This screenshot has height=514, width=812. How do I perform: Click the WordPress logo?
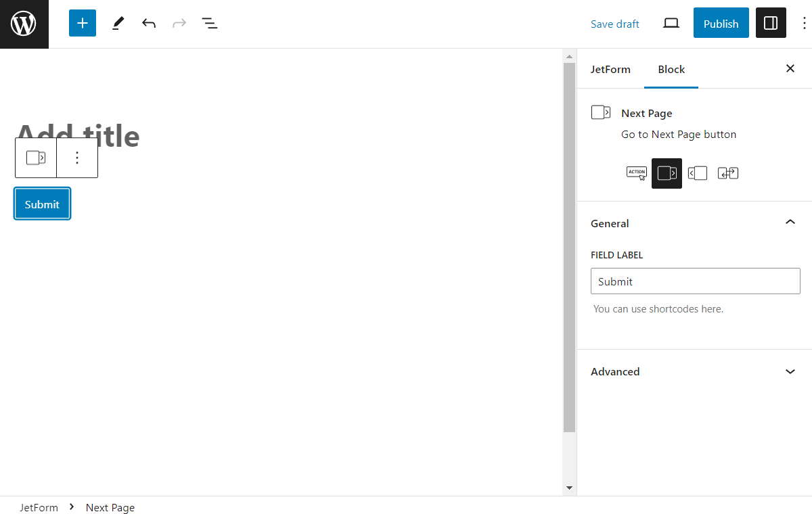click(x=24, y=24)
